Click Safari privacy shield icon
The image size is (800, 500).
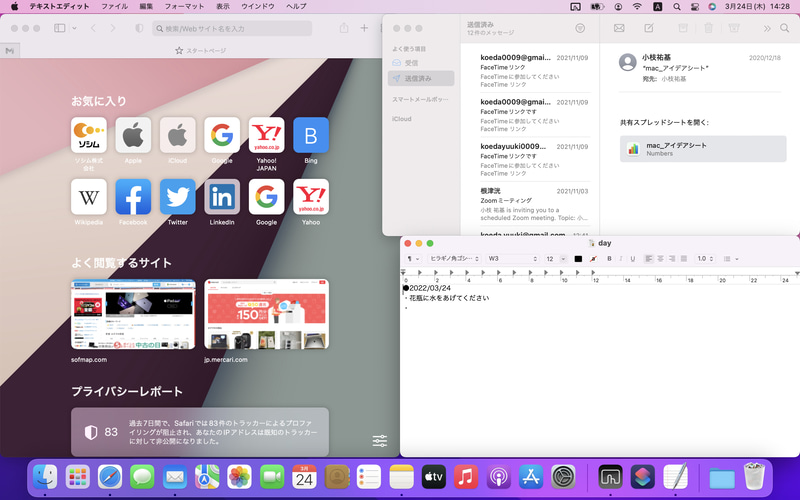[x=139, y=28]
